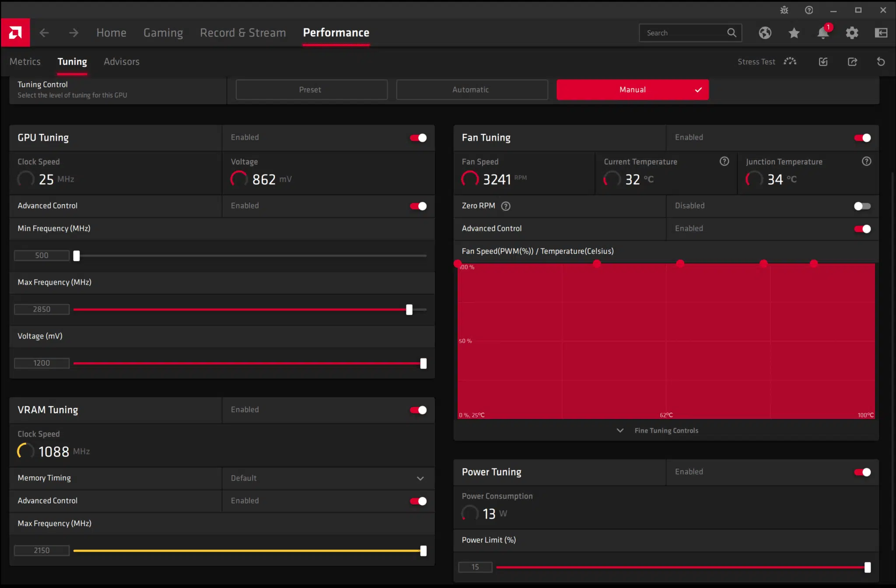Open the Gaming tab
896x588 pixels.
coord(163,33)
